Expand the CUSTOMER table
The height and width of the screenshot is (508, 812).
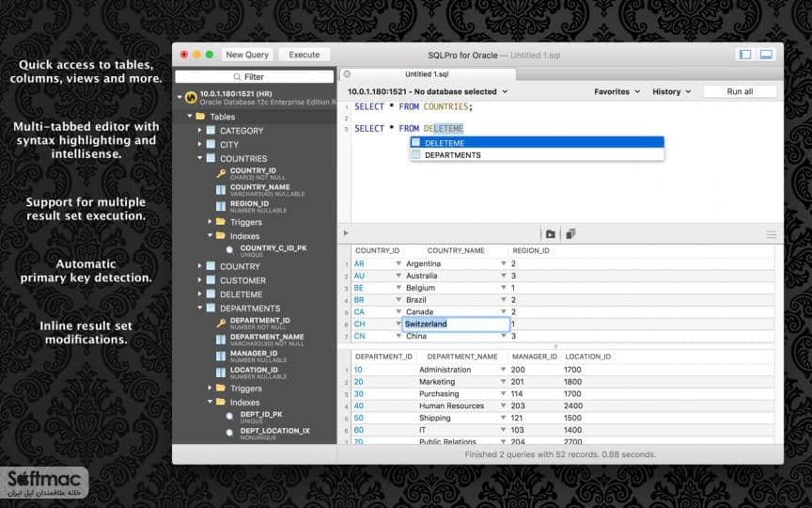click(200, 280)
